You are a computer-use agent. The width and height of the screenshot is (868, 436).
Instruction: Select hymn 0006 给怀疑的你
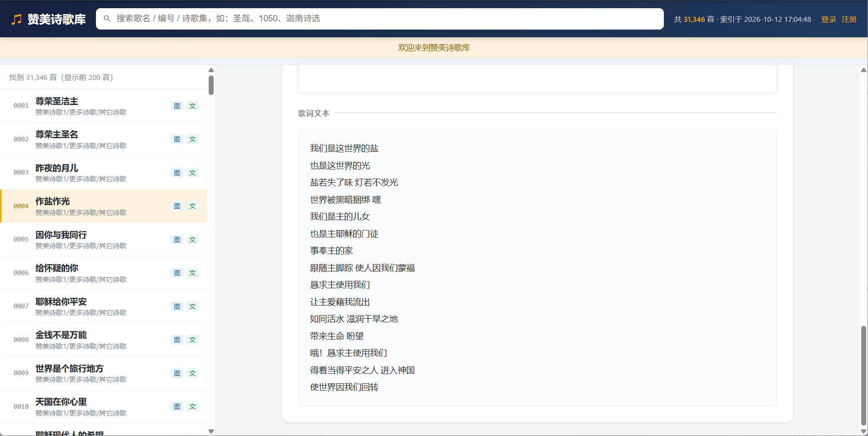[x=104, y=273]
